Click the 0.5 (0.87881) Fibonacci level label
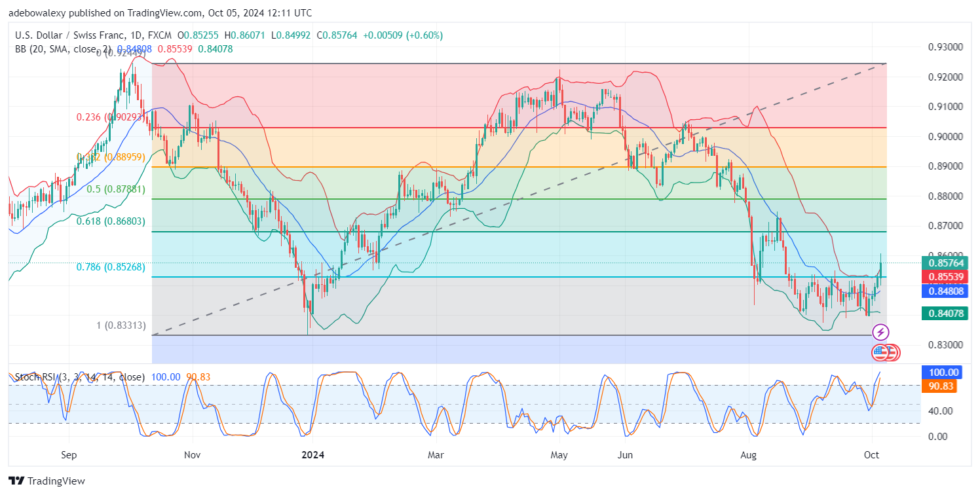The width and height of the screenshot is (980, 495). coord(116,189)
